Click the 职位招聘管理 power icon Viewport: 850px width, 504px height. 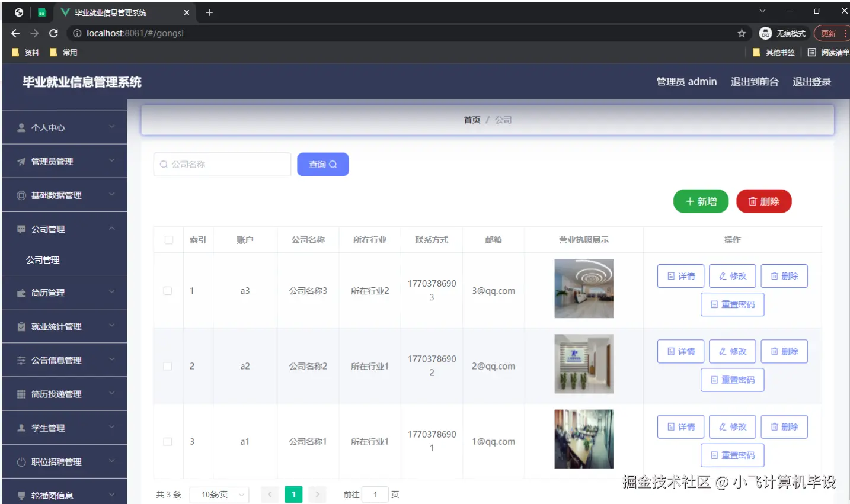tap(21, 461)
